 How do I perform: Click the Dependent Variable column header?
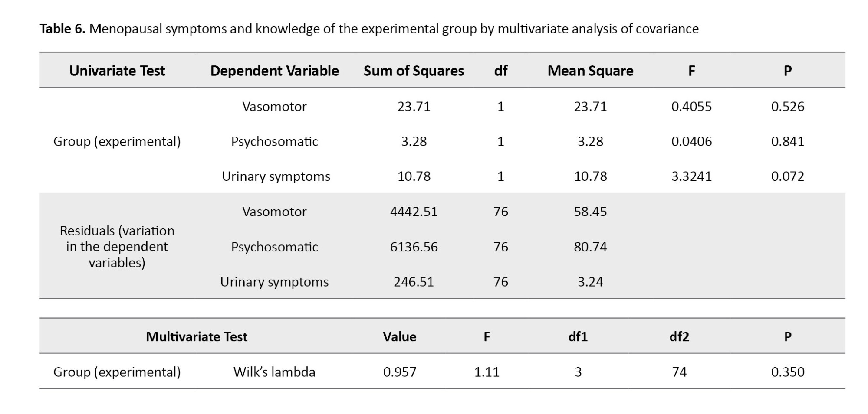pos(274,71)
